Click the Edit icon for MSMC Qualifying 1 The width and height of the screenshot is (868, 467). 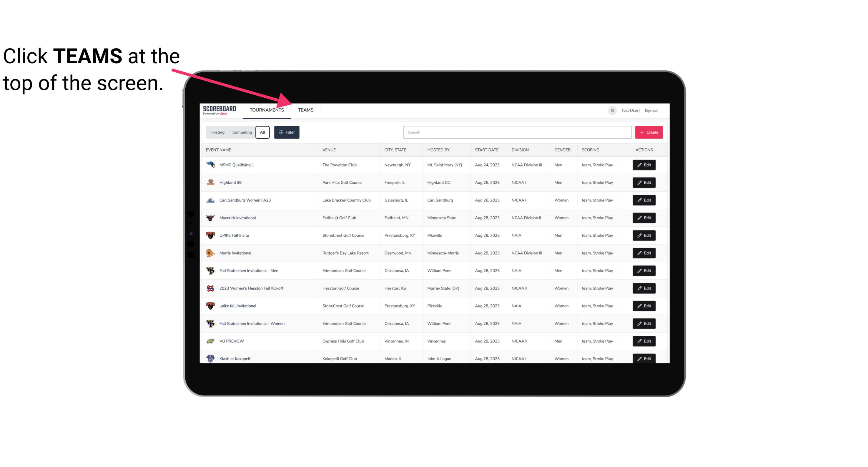point(644,165)
